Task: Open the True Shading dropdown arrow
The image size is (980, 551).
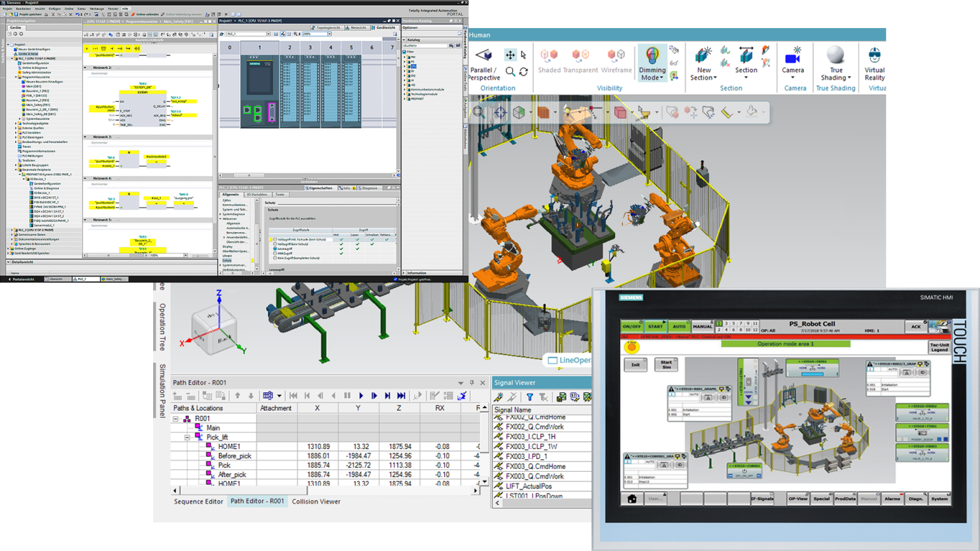Action: coord(849,77)
